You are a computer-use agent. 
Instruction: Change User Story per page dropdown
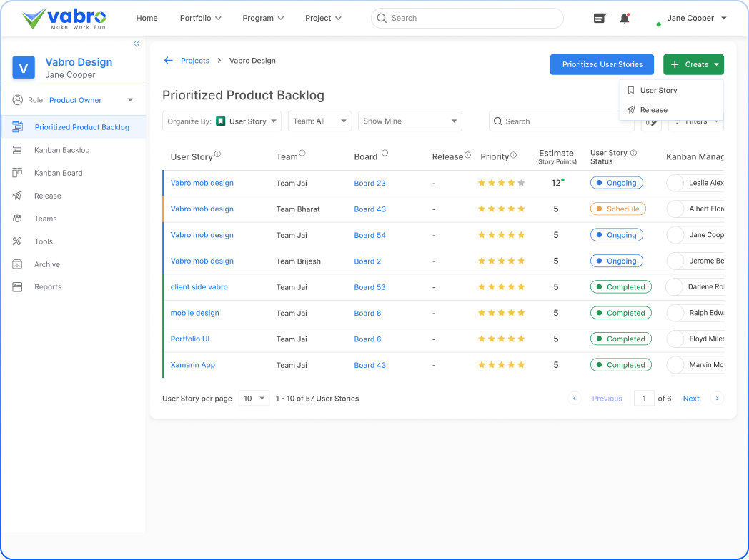[x=254, y=399]
